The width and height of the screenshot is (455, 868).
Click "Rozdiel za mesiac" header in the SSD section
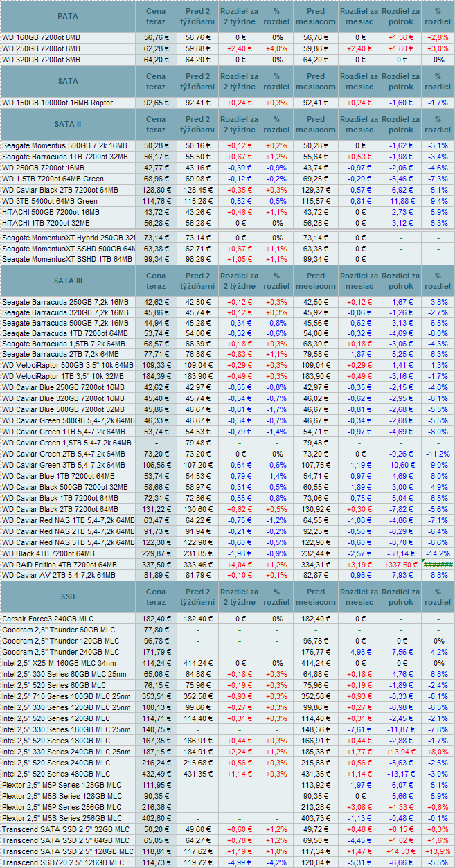(x=360, y=597)
